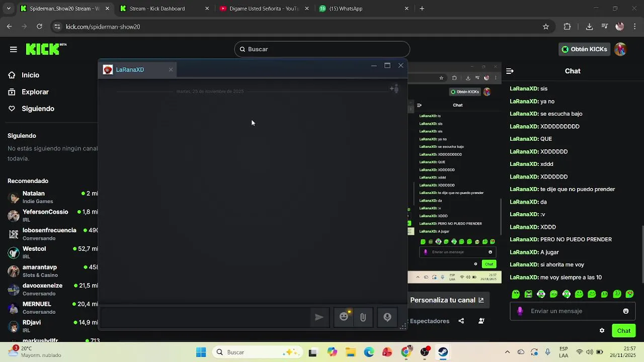Focus the Kick Buscar search box
This screenshot has width=644, height=362.
pos(322,49)
